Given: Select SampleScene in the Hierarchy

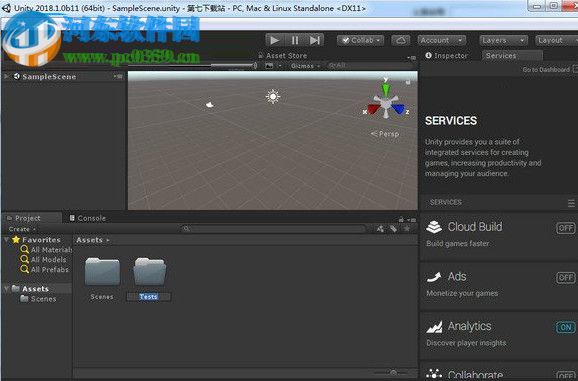Looking at the screenshot, I should tap(49, 77).
